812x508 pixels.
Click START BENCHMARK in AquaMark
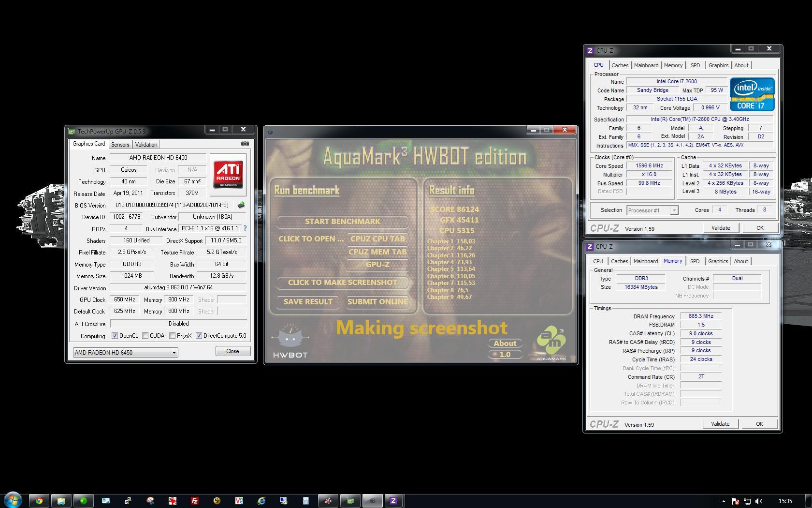pos(342,221)
